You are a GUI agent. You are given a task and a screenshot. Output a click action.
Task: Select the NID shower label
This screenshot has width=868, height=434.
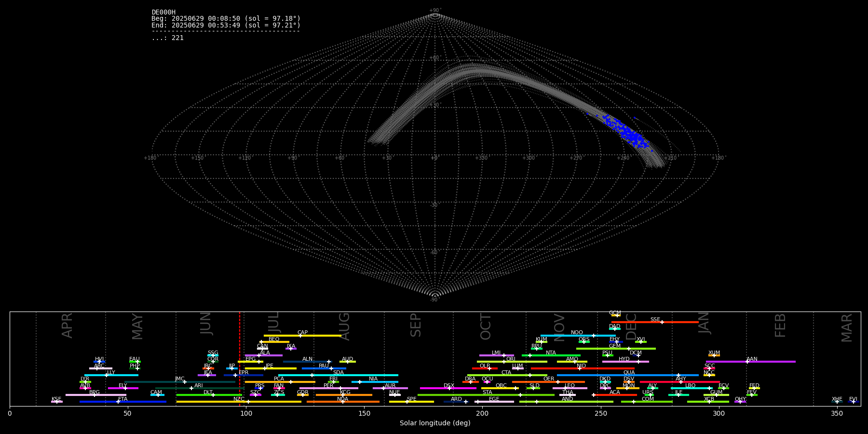(582, 366)
